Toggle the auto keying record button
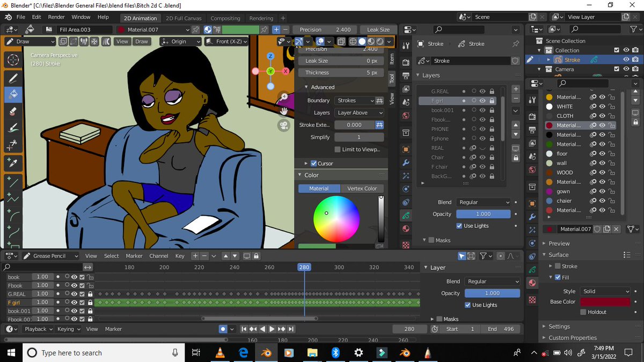Screen dimensions: 644x362 (223, 329)
